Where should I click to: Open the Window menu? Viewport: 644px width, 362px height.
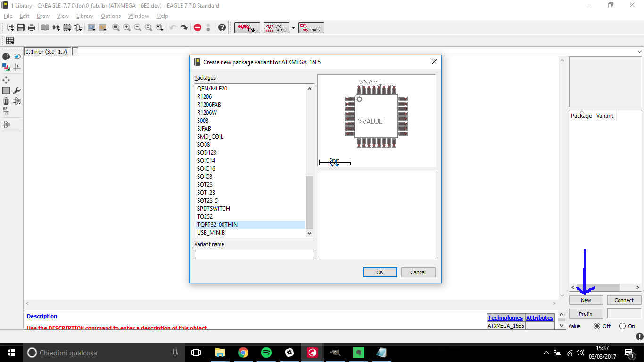click(139, 16)
